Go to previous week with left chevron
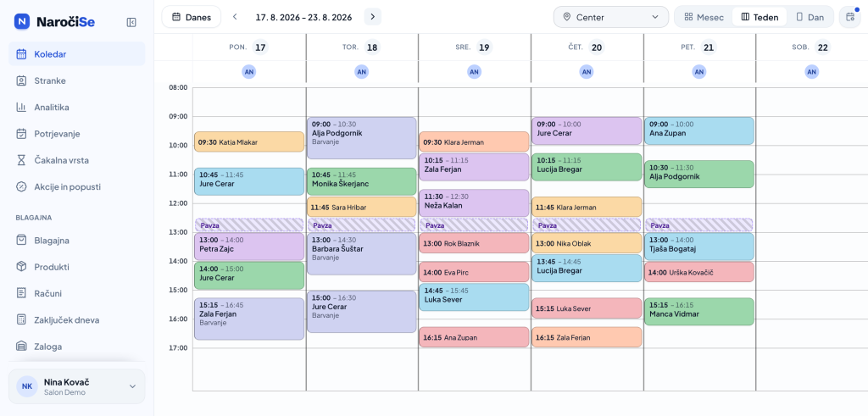Viewport: 868px width, 416px height. coord(235,17)
